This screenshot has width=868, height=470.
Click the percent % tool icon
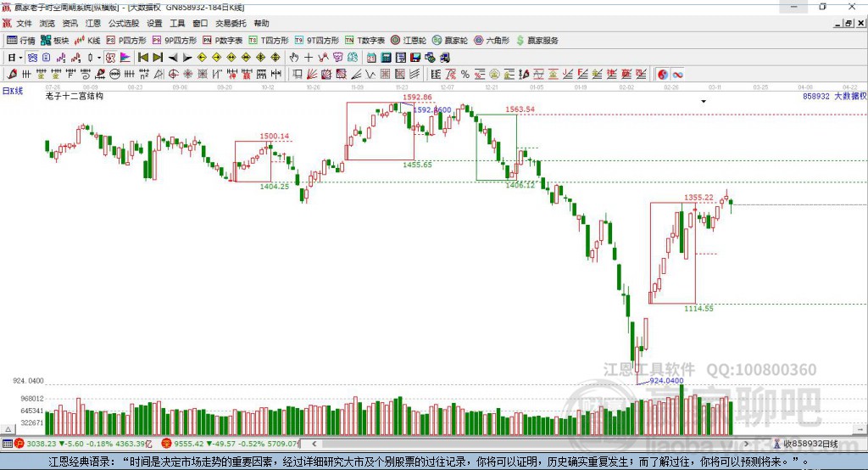[x=465, y=75]
